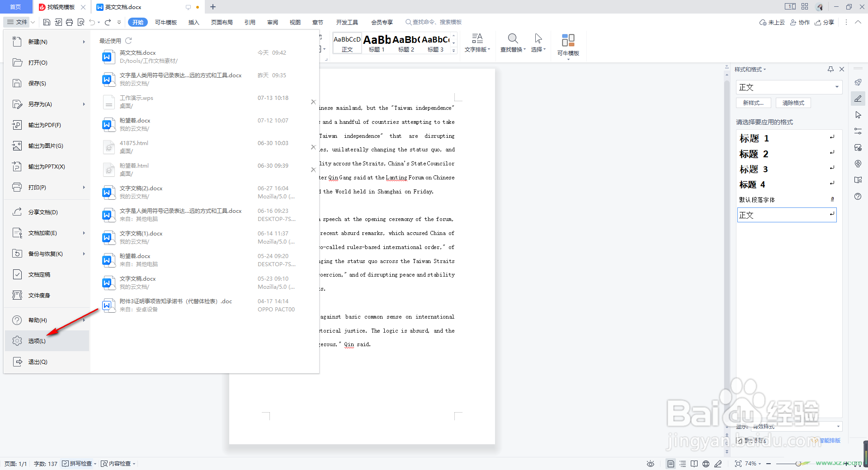Screen dimensions: 868x470
Task: Open a new tab with plus button
Action: point(213,7)
